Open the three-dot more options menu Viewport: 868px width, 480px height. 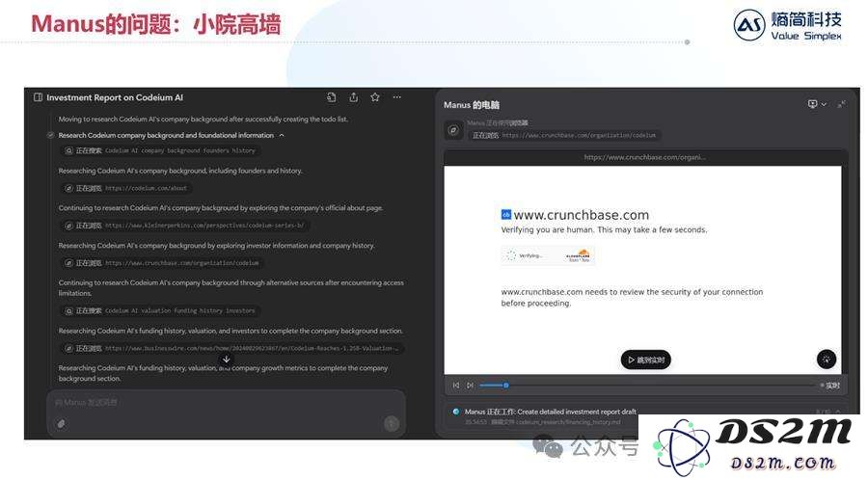(x=397, y=97)
